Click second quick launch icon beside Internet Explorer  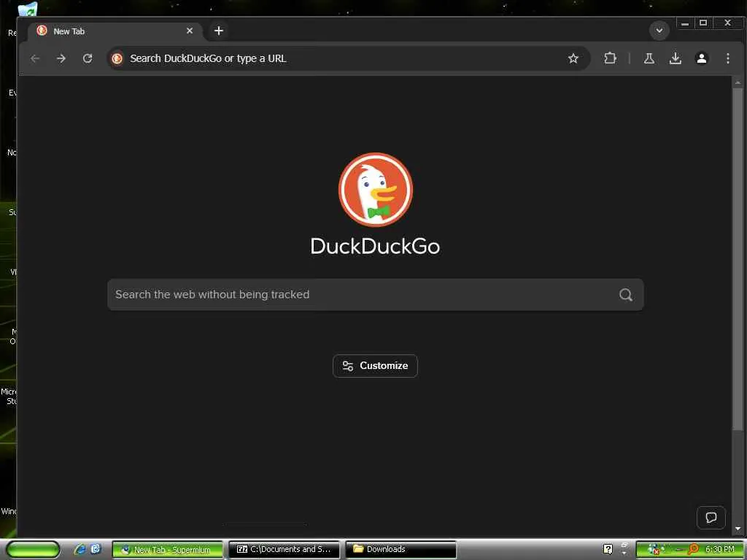coord(96,549)
